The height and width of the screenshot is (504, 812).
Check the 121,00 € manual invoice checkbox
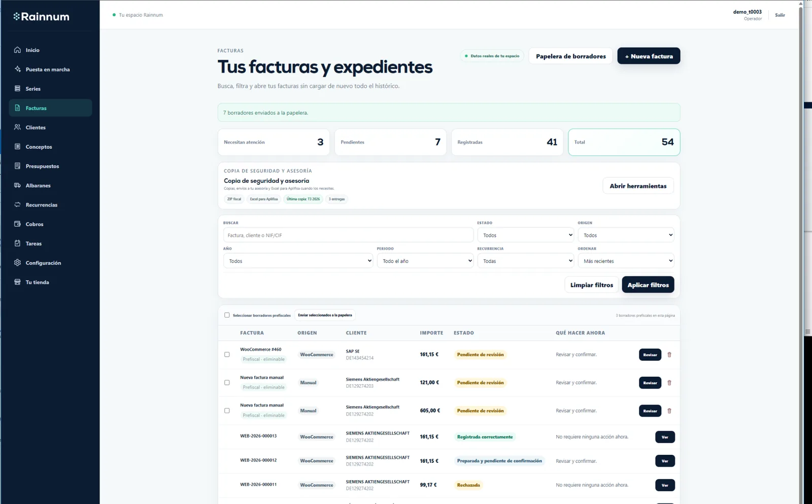point(227,382)
